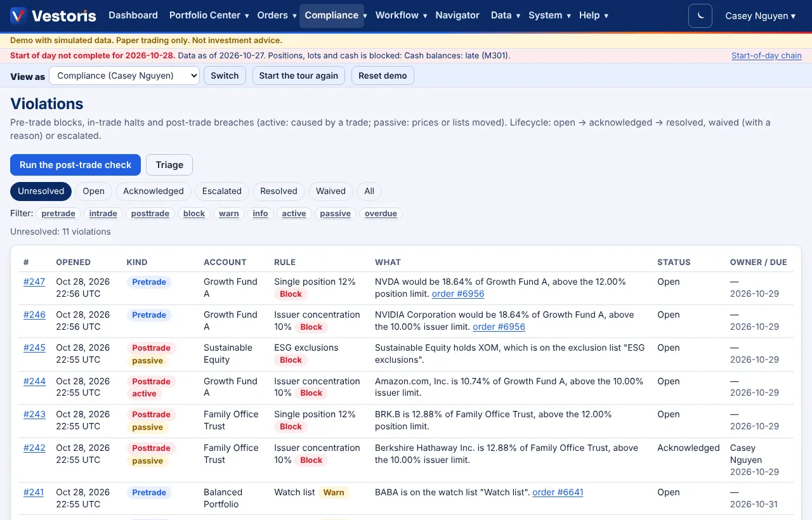
Task: Toggle the posttrade filter chip
Action: tap(150, 214)
